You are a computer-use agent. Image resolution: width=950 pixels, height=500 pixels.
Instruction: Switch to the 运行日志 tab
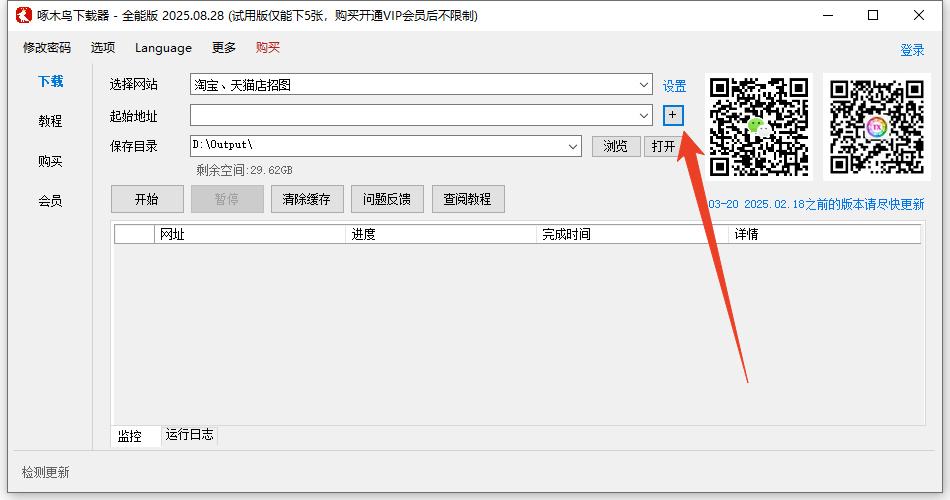point(190,435)
